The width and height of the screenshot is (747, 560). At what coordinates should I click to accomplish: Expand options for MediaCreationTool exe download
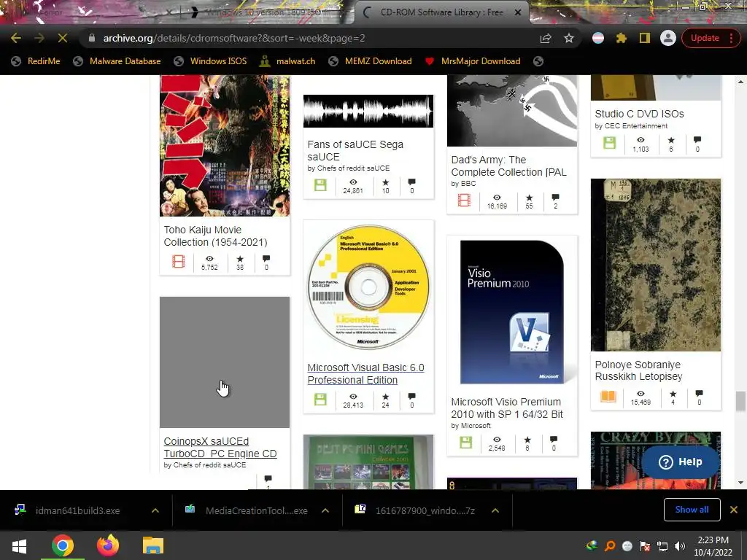click(x=325, y=510)
